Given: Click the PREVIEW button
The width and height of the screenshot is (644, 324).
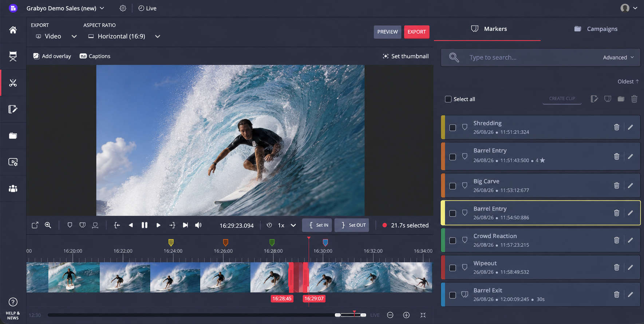Looking at the screenshot, I should tap(387, 32).
